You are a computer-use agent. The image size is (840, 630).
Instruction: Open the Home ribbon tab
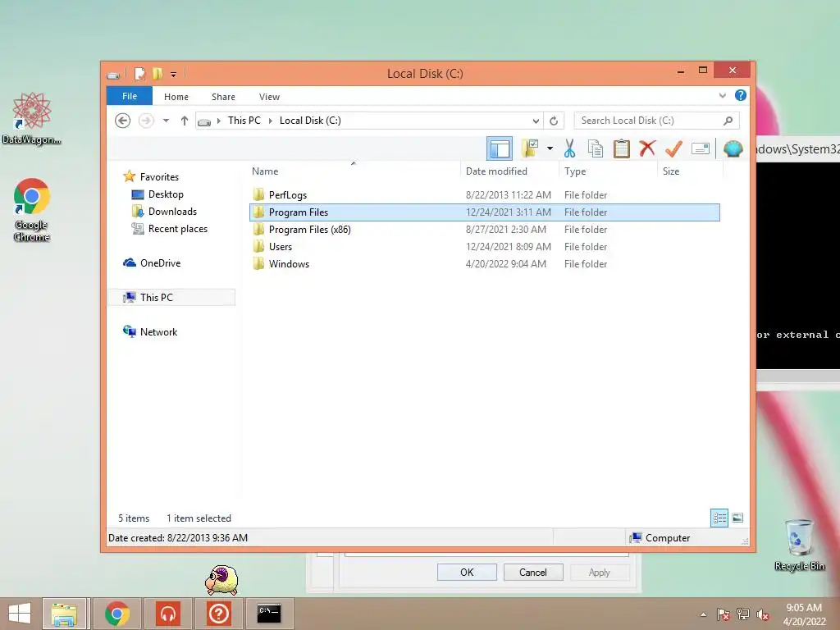[176, 97]
